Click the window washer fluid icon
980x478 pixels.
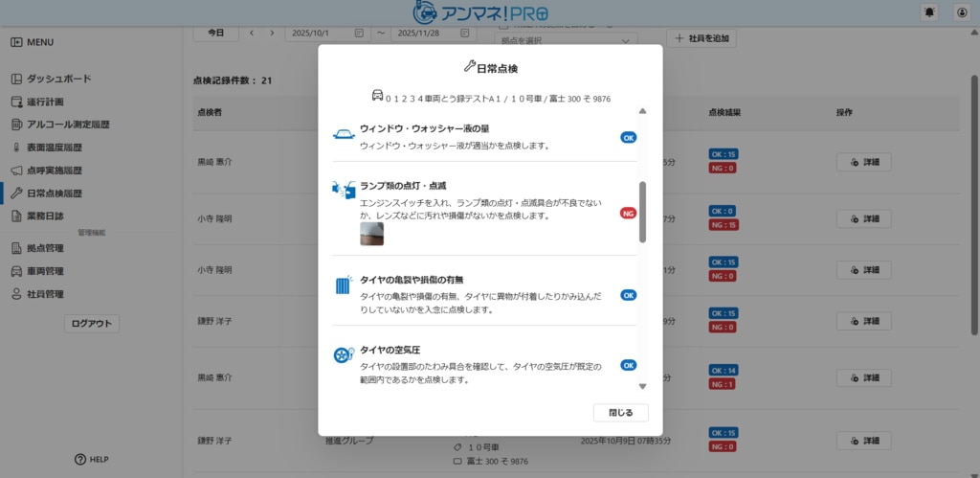tap(344, 135)
